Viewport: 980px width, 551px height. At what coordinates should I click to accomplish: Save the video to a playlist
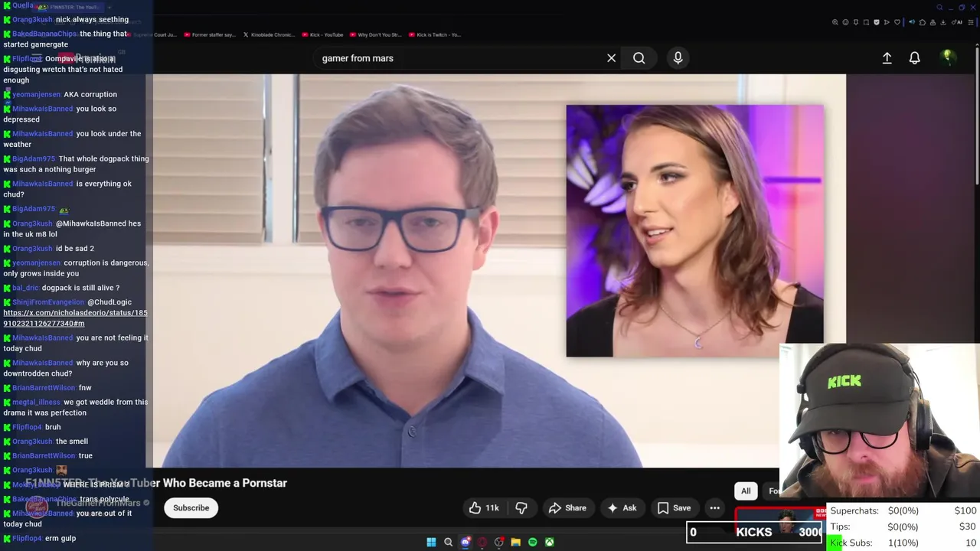[674, 508]
